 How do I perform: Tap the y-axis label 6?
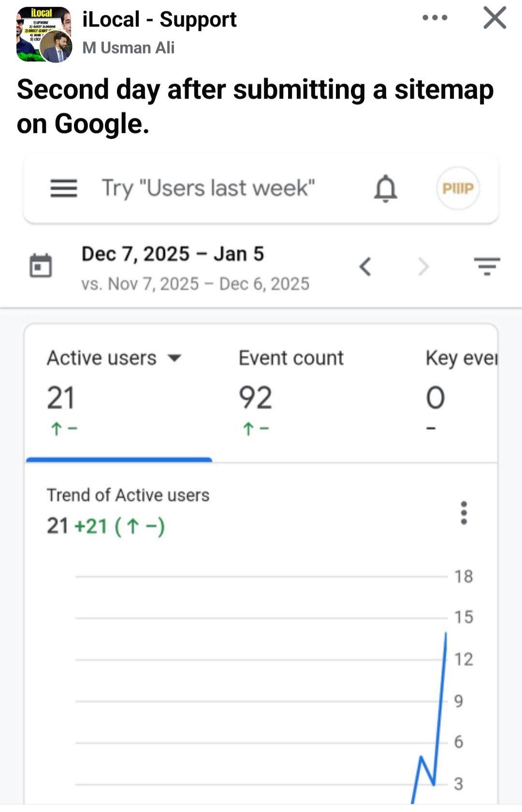coord(459,742)
